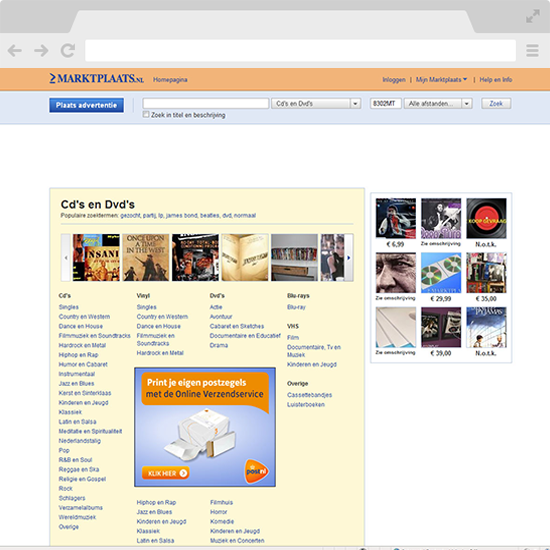Screen dimensions: 550x550
Task: Open the Alle afstanden distance dropdown
Action: point(438,103)
